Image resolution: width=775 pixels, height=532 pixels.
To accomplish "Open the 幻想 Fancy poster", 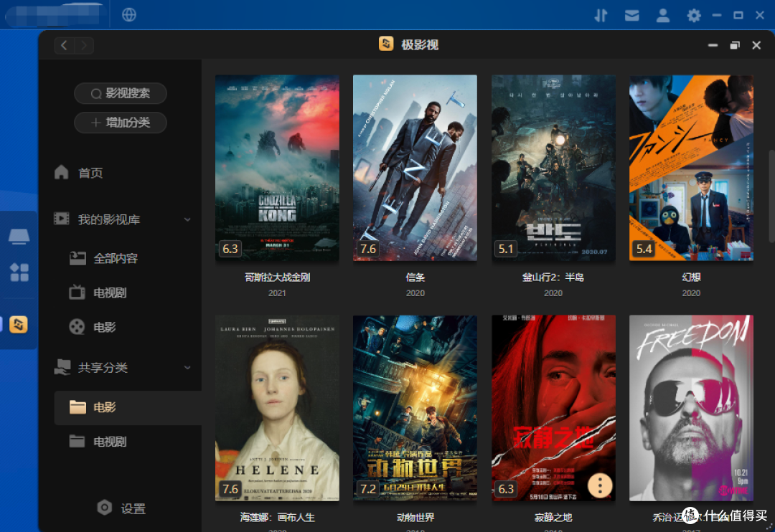I will tap(692, 168).
